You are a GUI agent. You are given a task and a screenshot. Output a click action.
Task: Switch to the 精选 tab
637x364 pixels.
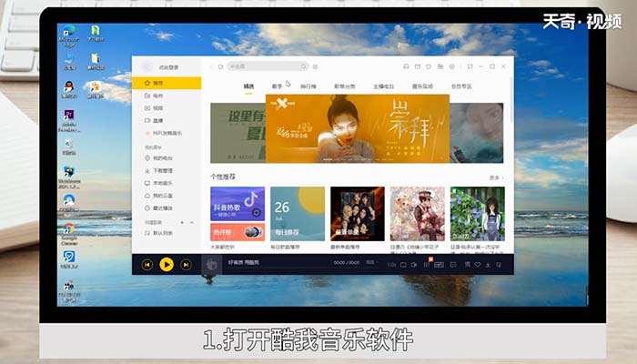pos(248,86)
